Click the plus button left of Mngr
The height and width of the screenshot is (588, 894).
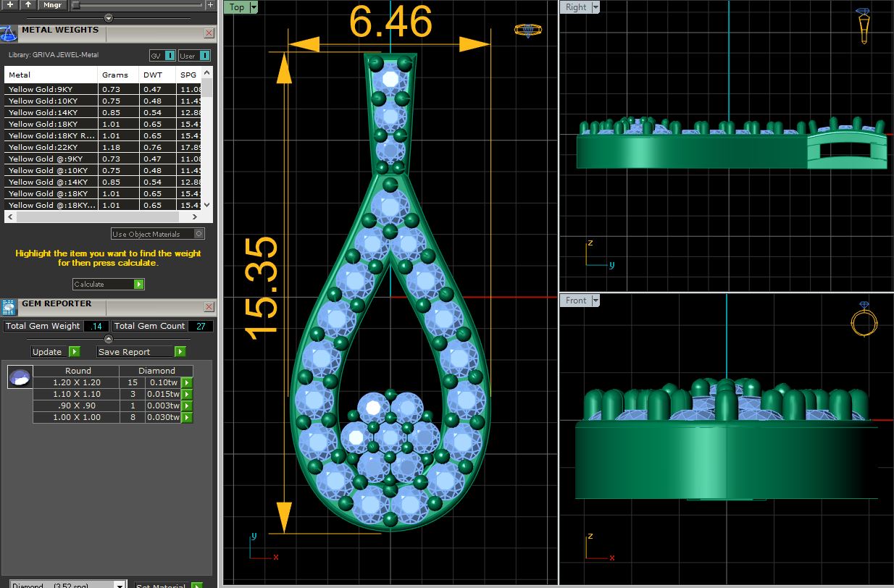[10, 4]
